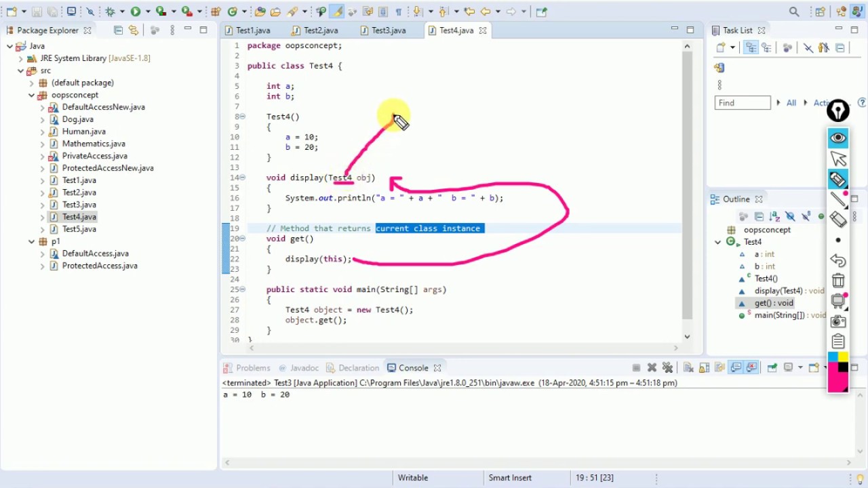
Task: Pick the black color swatch in the annotation bar
Action: click(x=843, y=367)
